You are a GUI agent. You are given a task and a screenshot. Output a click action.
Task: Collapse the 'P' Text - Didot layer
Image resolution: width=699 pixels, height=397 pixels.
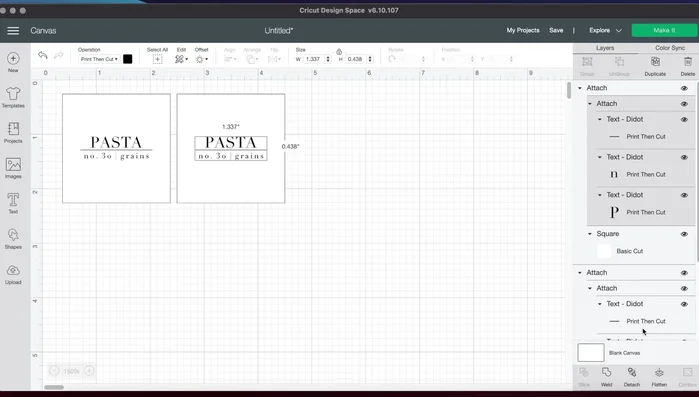click(x=600, y=195)
